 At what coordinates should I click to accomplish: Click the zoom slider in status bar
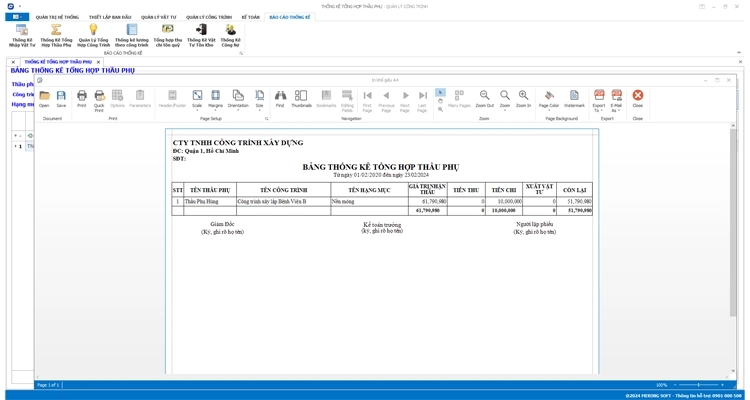tap(698, 385)
